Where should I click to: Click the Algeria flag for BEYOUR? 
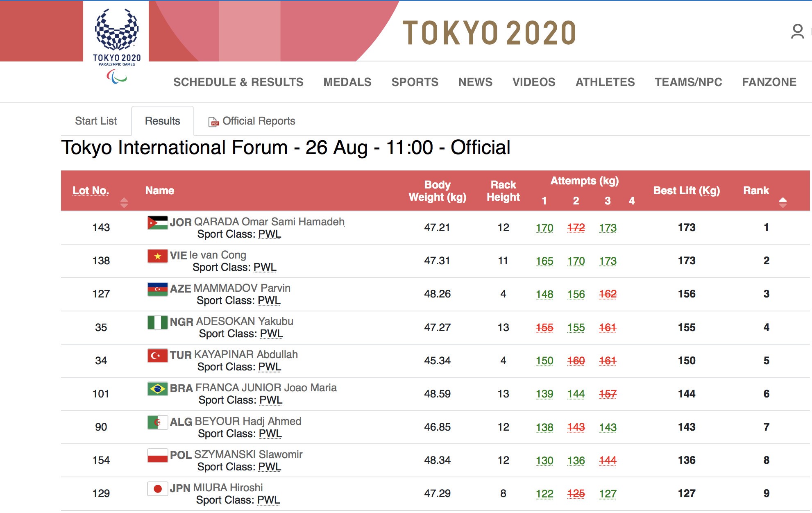(x=157, y=422)
